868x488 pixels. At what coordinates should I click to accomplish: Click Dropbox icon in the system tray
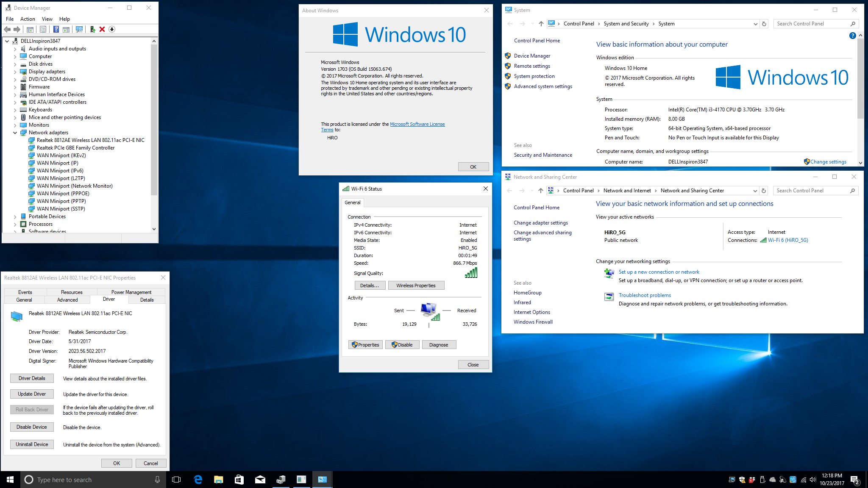[x=752, y=480]
